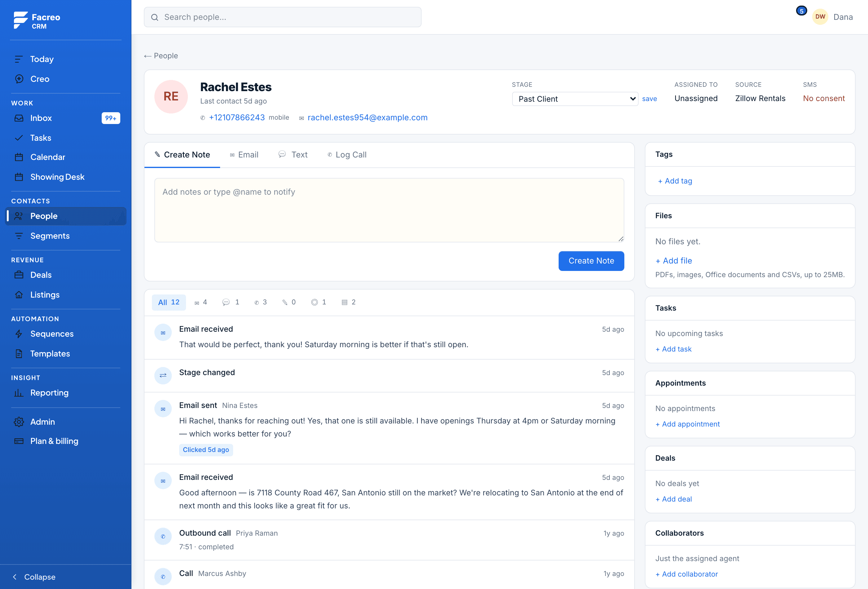Viewport: 868px width, 589px height.
Task: Click the Showing Desk icon
Action: 19,177
